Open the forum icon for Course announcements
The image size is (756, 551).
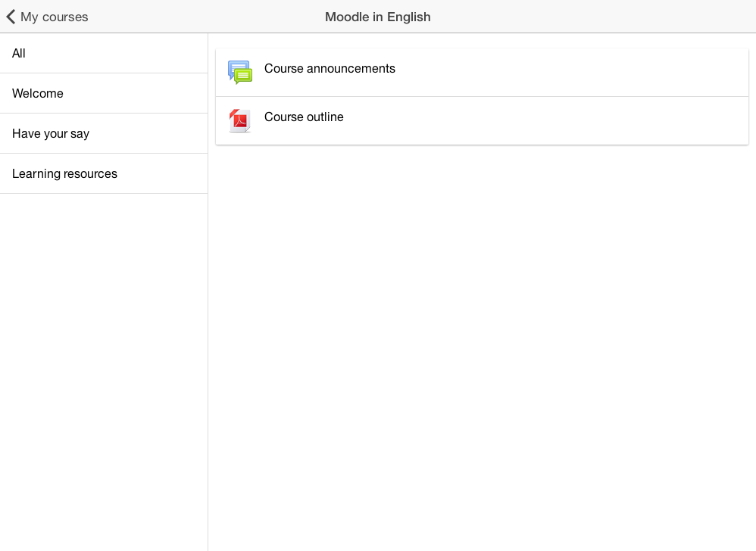pos(240,72)
